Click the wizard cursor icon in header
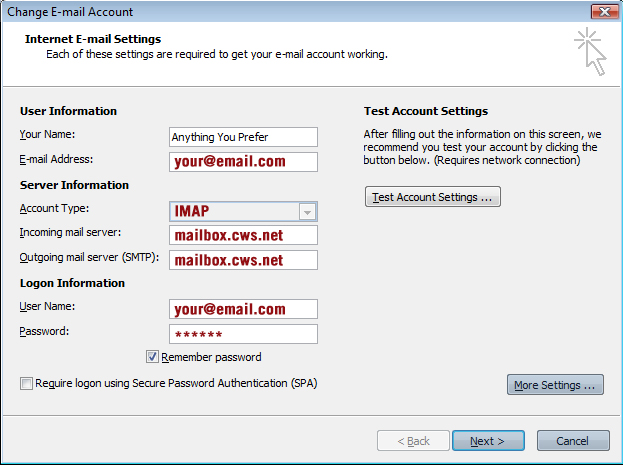This screenshot has height=465, width=623. (x=589, y=51)
